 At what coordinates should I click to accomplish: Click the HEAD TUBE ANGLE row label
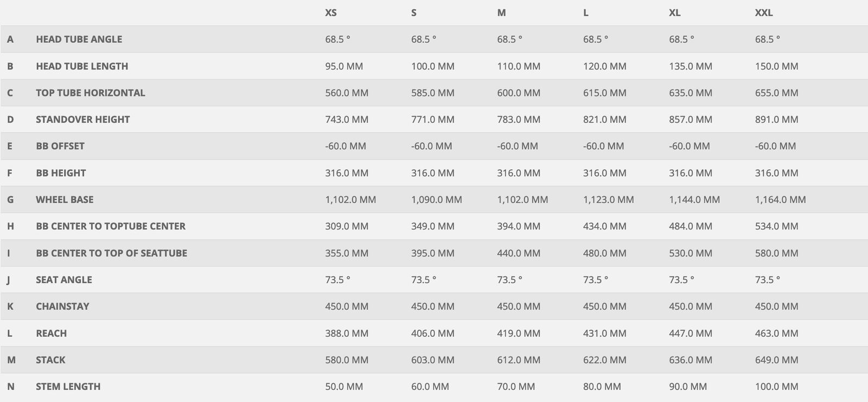79,39
